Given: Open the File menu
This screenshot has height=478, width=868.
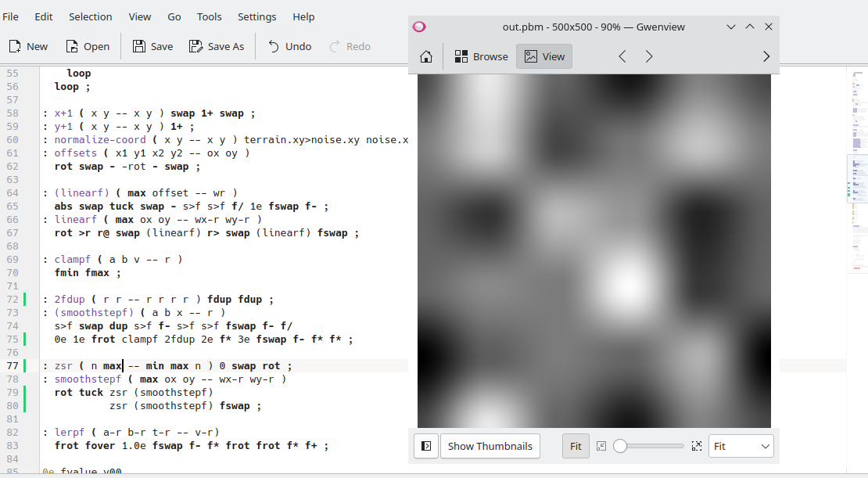Looking at the screenshot, I should tap(10, 16).
